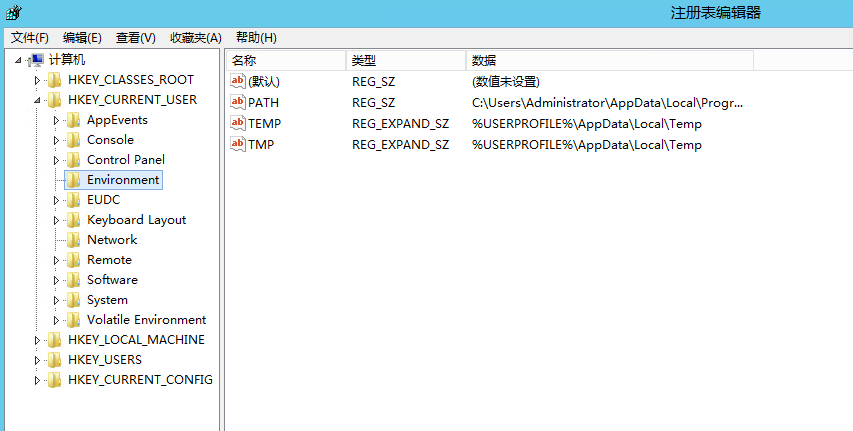Select the Environment key label

point(123,180)
